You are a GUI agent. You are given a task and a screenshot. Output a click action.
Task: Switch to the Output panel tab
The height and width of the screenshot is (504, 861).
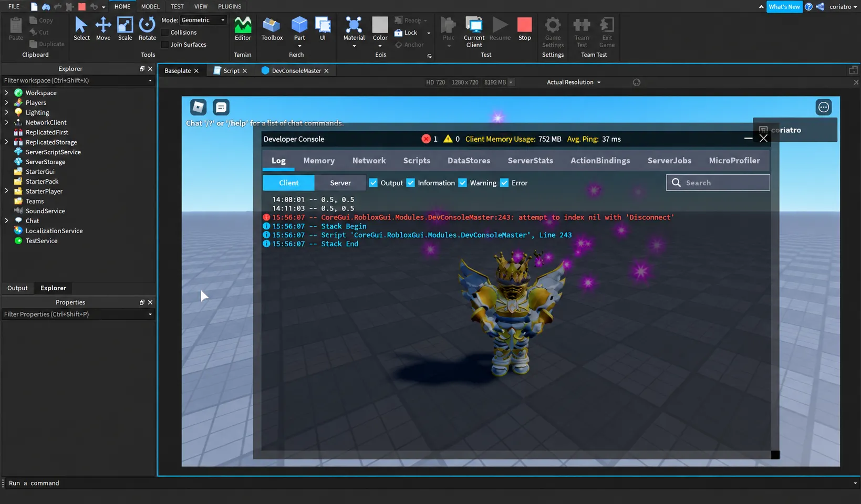(x=17, y=288)
